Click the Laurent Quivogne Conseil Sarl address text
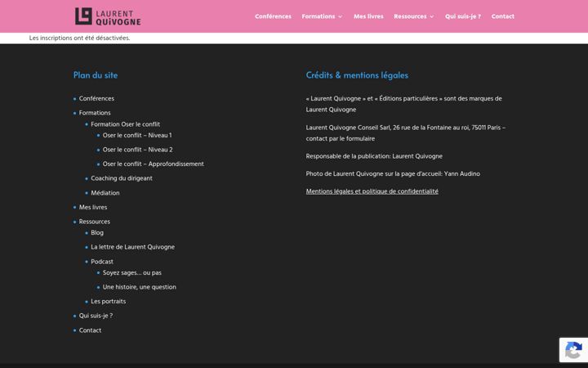 click(x=406, y=133)
